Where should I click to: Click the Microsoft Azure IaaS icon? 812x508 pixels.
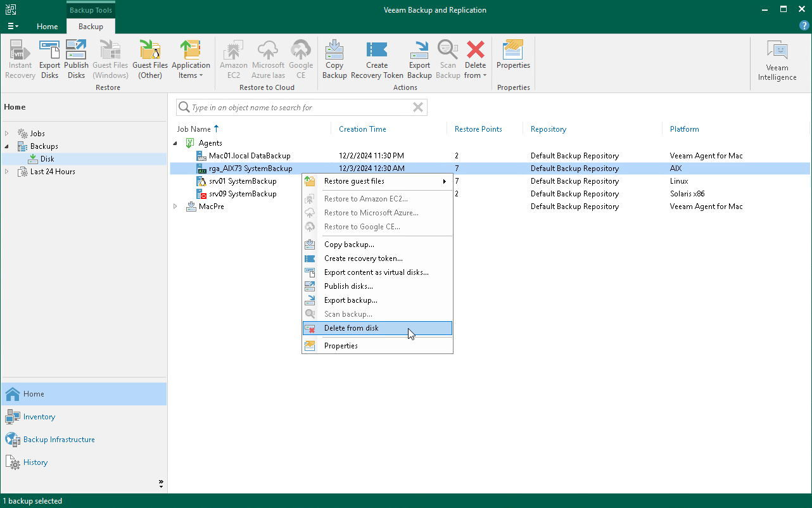tap(268, 60)
